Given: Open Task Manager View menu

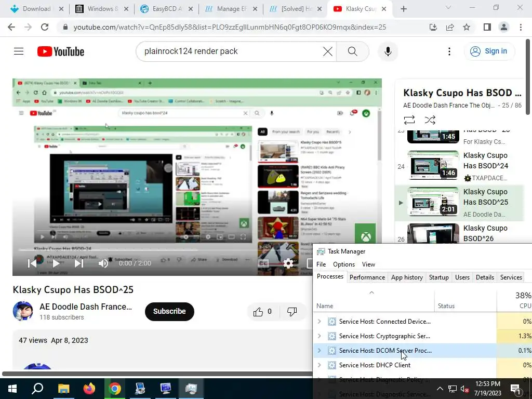Looking at the screenshot, I should pyautogui.click(x=368, y=264).
